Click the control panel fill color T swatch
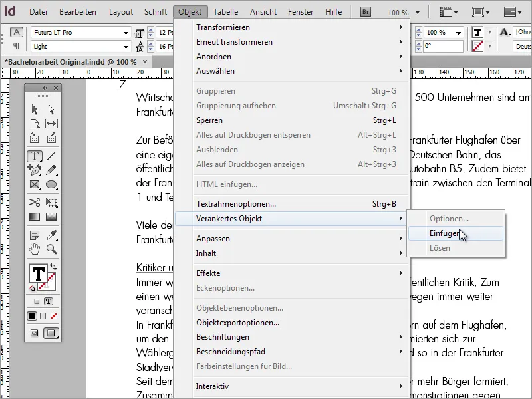The height and width of the screenshot is (399, 532). click(477, 32)
